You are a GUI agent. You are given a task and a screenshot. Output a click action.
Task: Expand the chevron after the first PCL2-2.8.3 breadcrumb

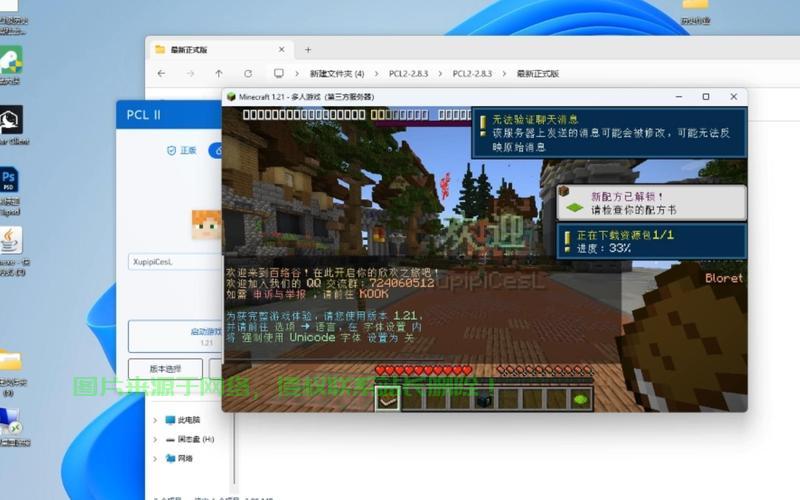point(440,73)
